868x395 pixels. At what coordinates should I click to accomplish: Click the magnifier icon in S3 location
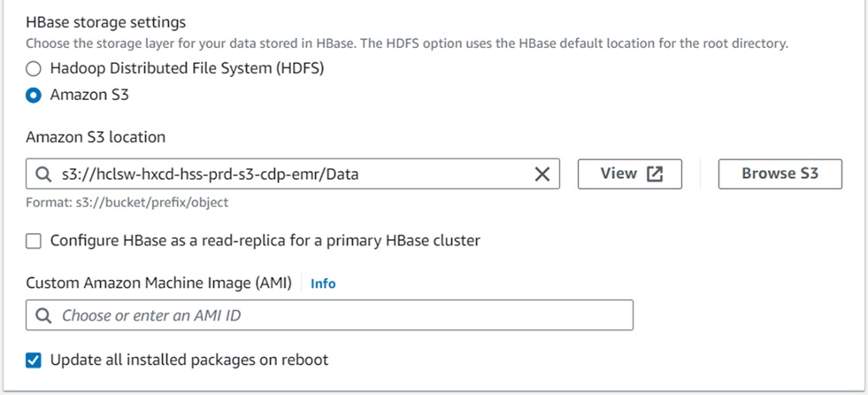coord(42,174)
